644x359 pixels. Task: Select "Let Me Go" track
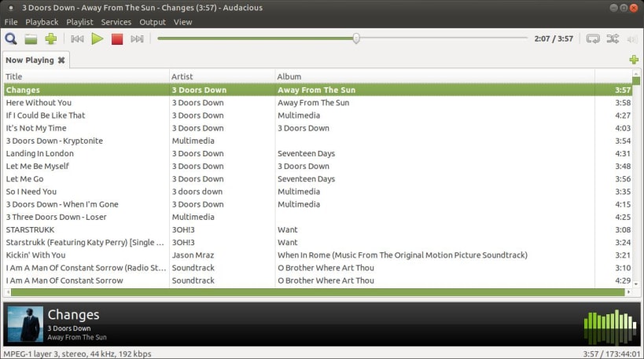pos(318,179)
